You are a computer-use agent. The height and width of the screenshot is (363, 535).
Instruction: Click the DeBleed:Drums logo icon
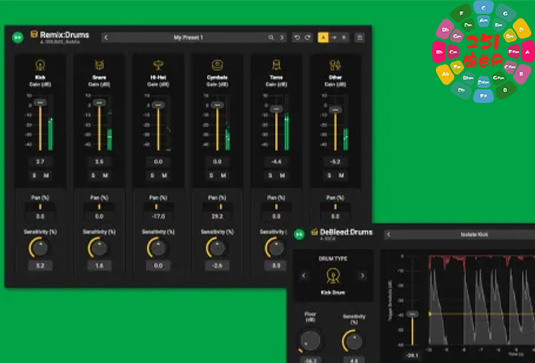click(315, 232)
